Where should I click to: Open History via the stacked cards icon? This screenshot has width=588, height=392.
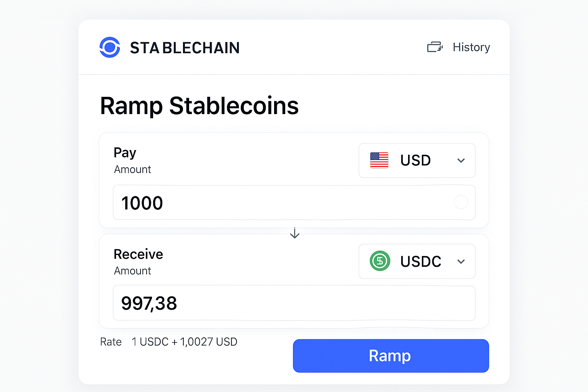tap(435, 47)
